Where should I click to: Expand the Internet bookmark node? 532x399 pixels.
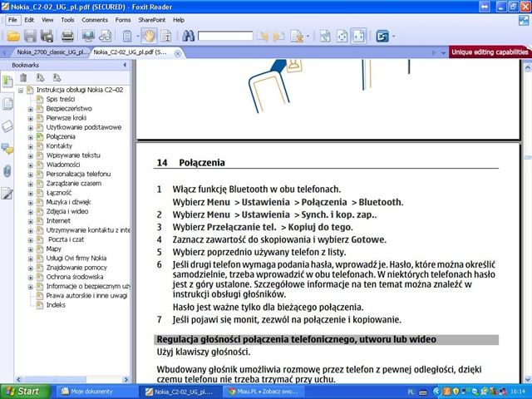pyautogui.click(x=30, y=221)
